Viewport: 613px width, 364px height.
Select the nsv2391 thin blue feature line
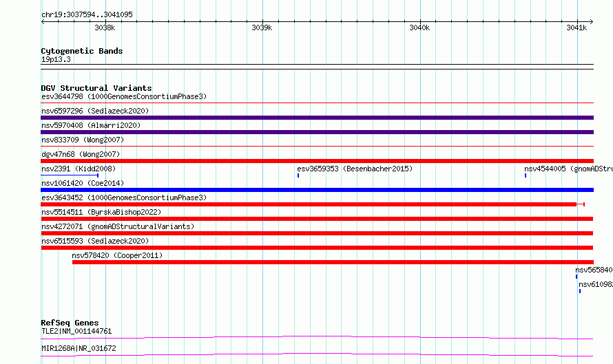(x=70, y=175)
